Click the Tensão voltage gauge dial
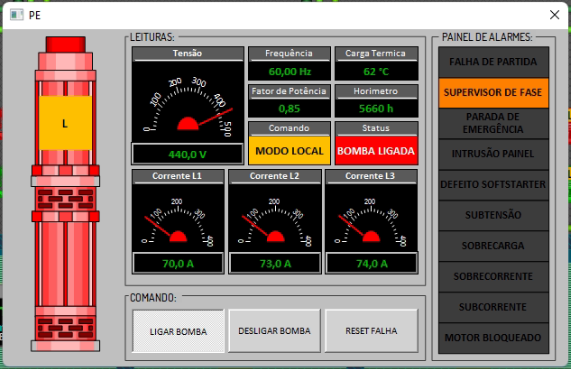571x369 pixels. point(188,103)
